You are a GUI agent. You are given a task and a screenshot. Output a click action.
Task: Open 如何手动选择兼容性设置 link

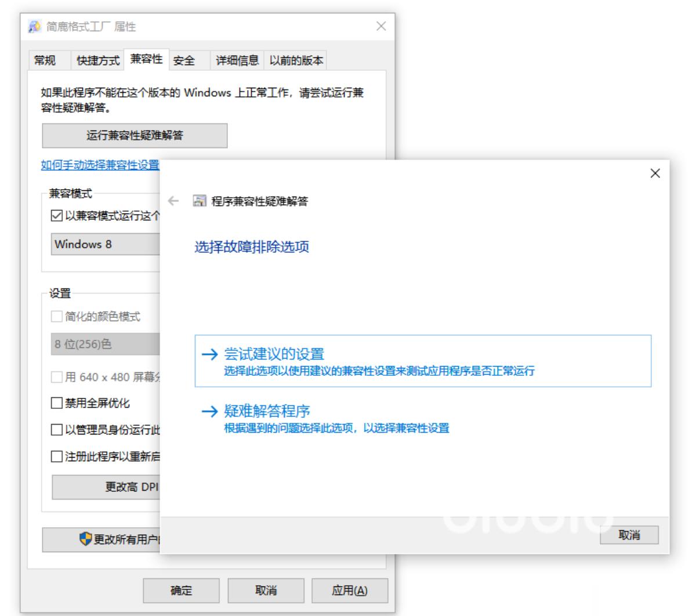pyautogui.click(x=100, y=165)
